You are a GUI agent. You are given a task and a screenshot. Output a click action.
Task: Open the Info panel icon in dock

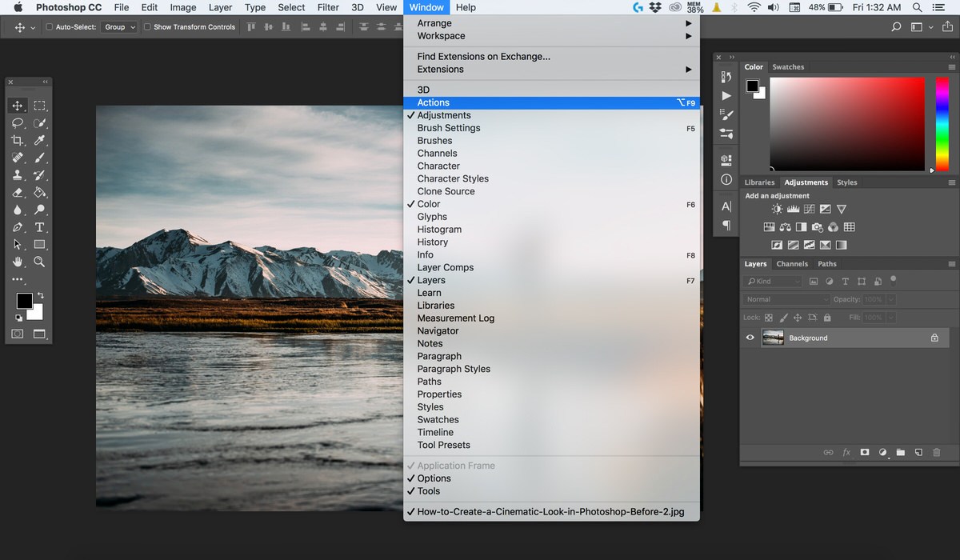(x=726, y=180)
